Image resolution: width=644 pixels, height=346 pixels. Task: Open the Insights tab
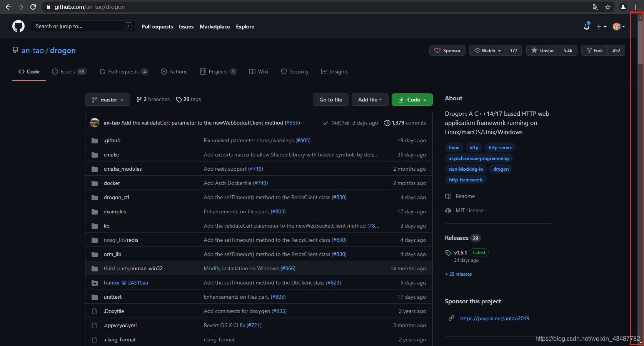click(x=335, y=72)
